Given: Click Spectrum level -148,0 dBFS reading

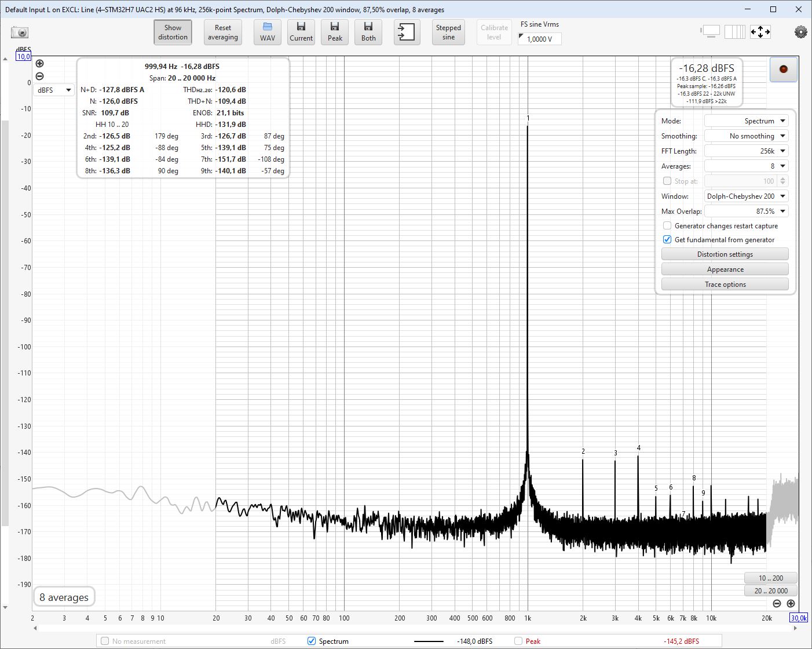Looking at the screenshot, I should 474,641.
